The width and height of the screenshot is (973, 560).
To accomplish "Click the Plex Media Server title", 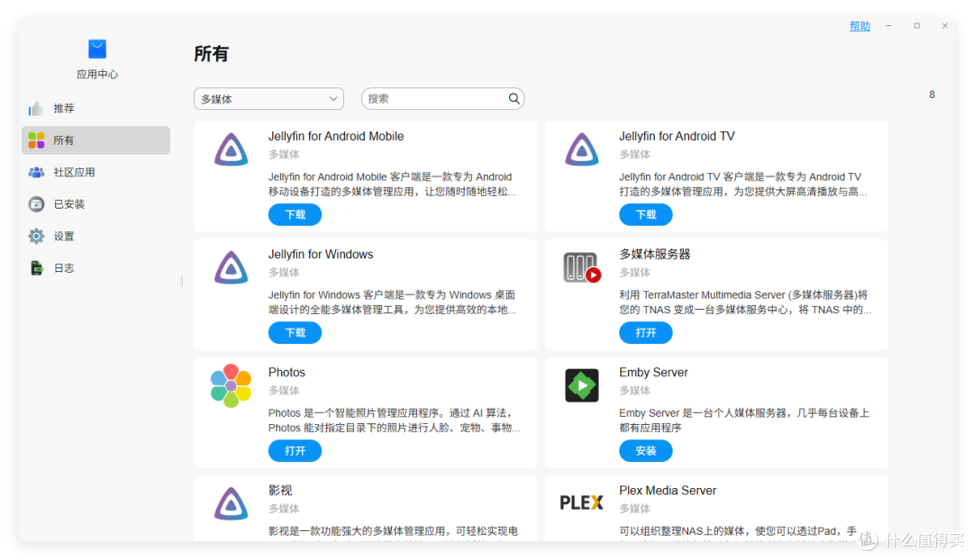I will point(668,491).
